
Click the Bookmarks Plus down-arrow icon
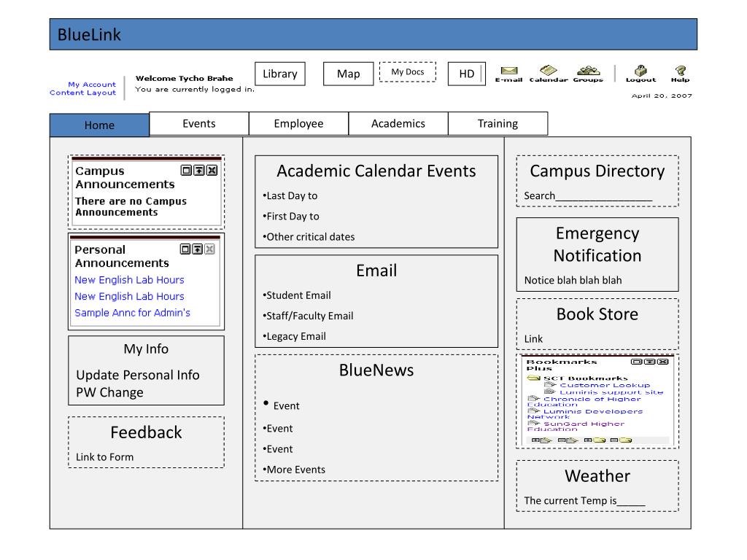(649, 362)
